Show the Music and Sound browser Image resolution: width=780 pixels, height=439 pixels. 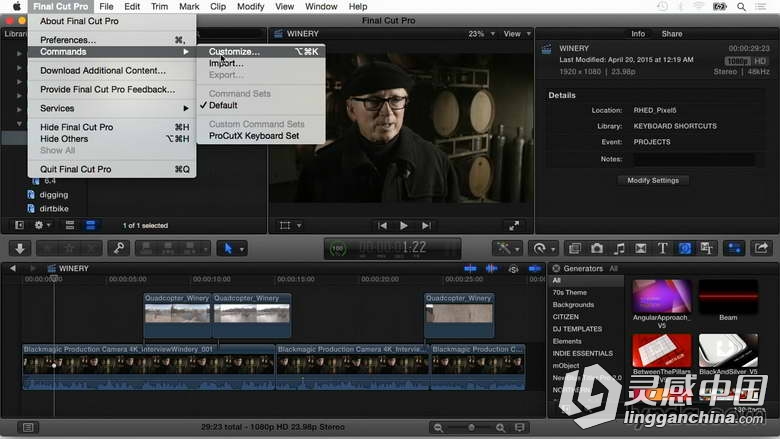[x=619, y=248]
